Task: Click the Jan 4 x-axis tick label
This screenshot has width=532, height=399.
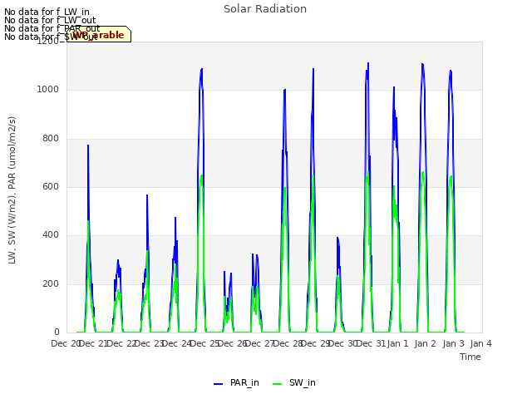Action: click(x=480, y=343)
